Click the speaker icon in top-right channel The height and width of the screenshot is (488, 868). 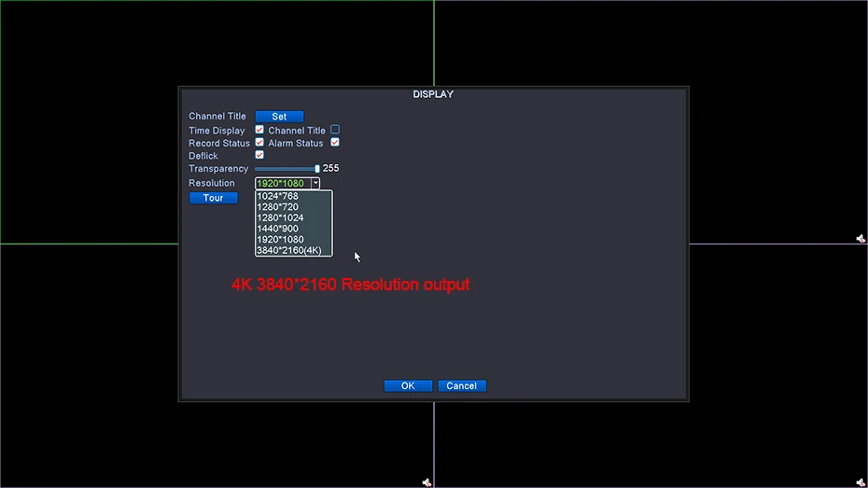tap(861, 239)
